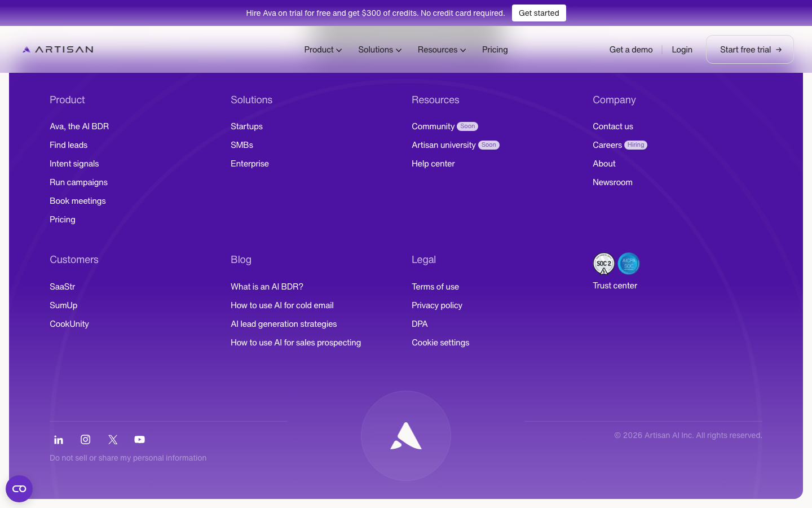Viewport: 812px width, 508px height.
Task: Expand the Solutions dropdown in navbar
Action: pyautogui.click(x=380, y=50)
